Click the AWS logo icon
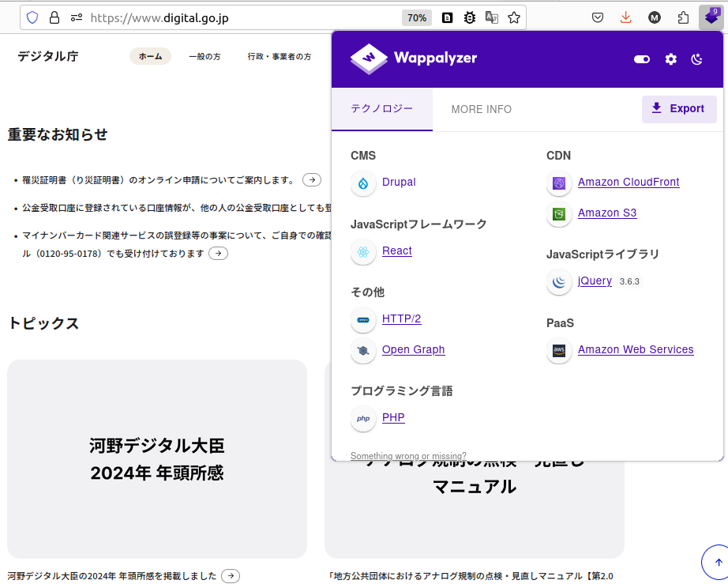The image size is (728, 584). 559,351
